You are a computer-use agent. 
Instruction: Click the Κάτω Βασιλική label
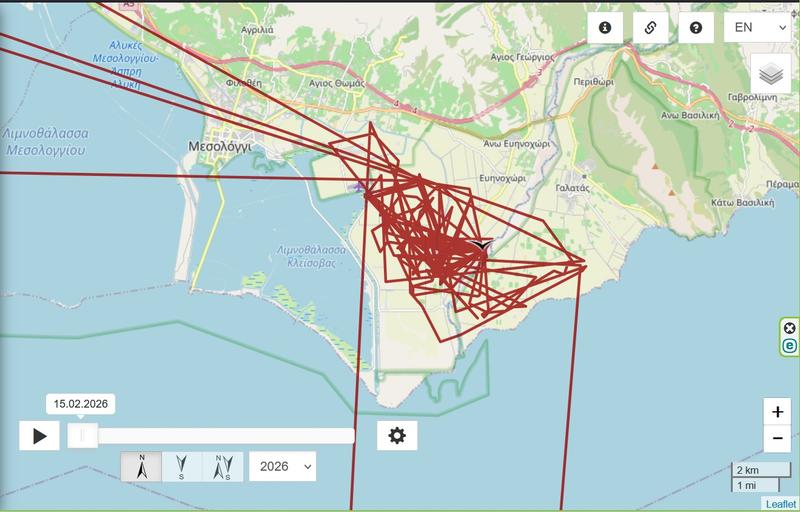point(743,202)
